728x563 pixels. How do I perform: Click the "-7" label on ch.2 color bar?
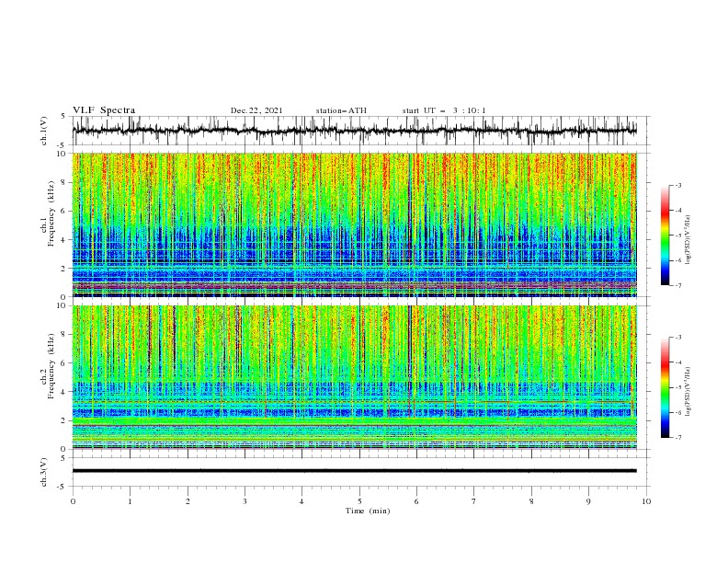coord(677,438)
